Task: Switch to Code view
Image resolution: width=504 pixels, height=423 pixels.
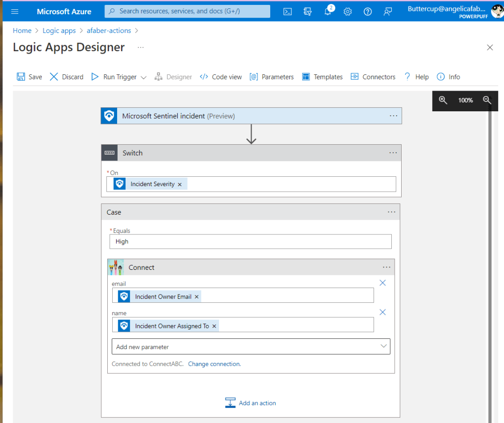Action: tap(221, 77)
